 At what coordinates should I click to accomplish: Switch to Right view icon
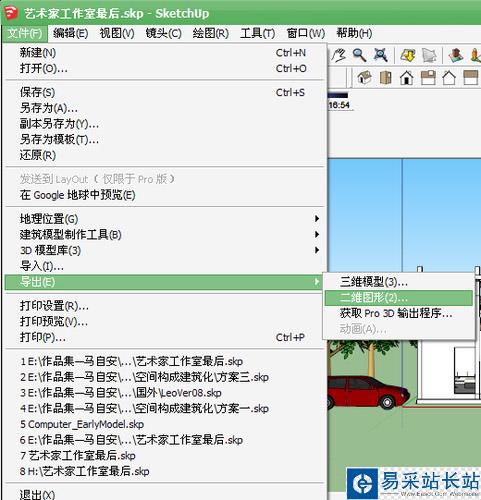pos(428,78)
